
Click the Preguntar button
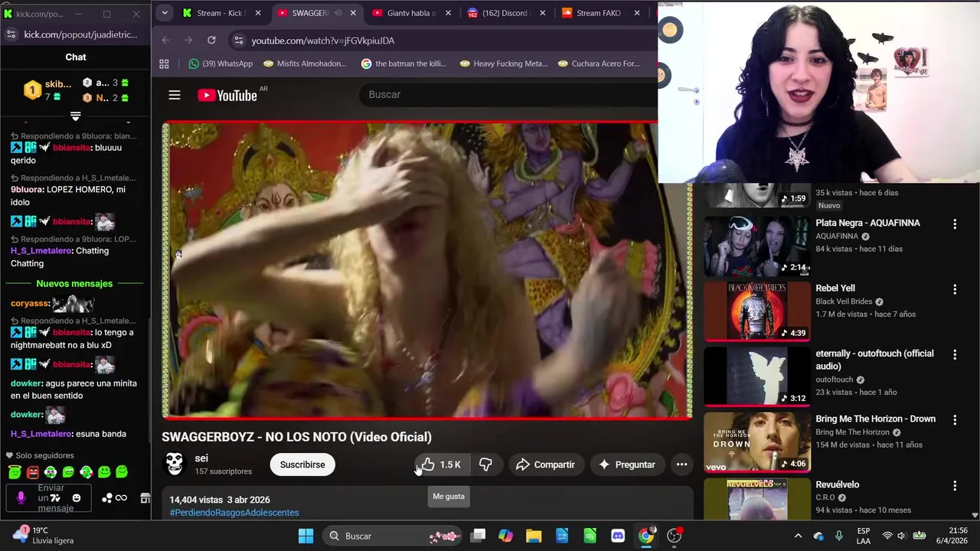pyautogui.click(x=627, y=465)
